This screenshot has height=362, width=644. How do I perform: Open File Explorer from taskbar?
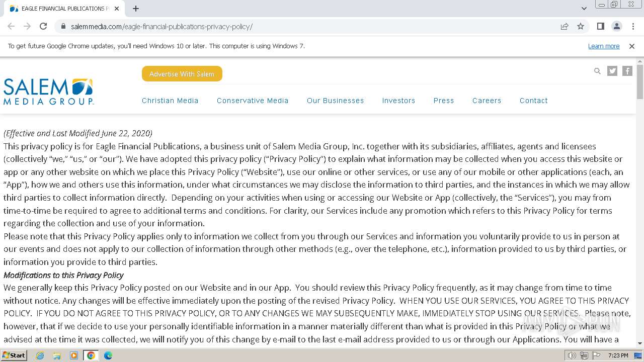[57, 355]
